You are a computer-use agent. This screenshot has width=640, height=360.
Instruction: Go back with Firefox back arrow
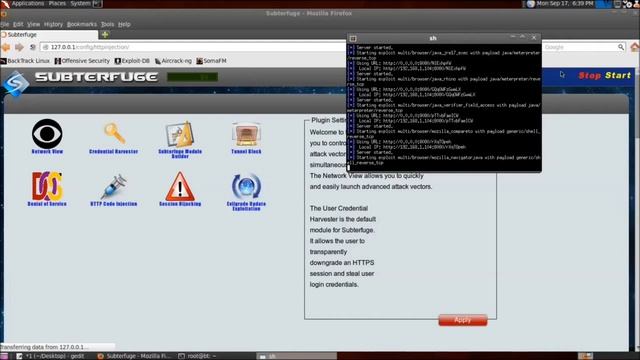[6, 47]
